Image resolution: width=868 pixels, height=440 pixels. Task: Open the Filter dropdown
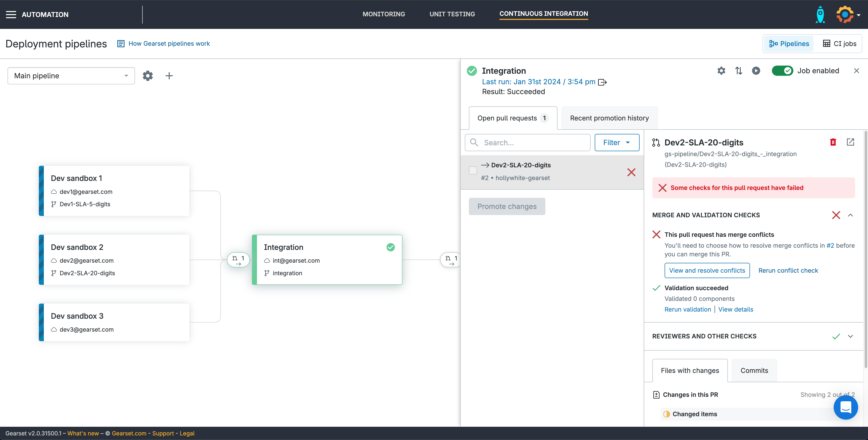617,142
